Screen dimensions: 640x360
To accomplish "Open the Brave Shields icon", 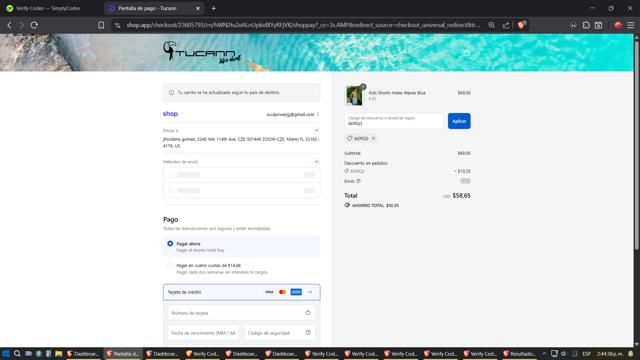I will (521, 25).
